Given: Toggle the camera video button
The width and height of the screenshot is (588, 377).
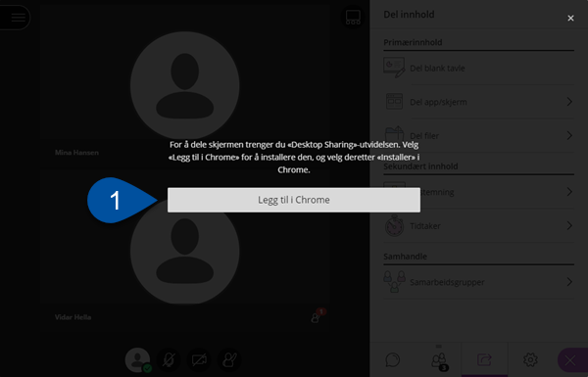Looking at the screenshot, I should [199, 359].
